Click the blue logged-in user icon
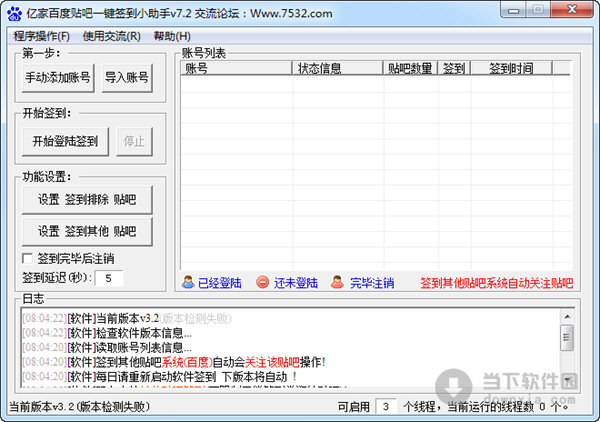The width and height of the screenshot is (600, 422). (x=188, y=282)
